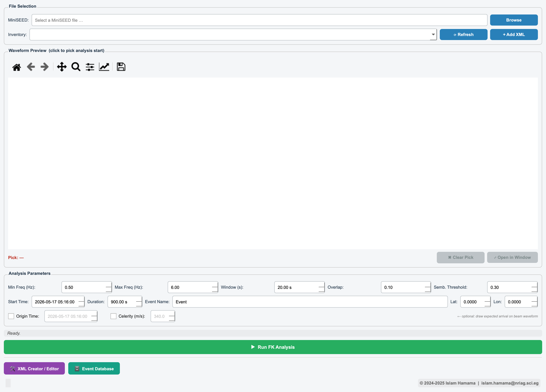Open the Event Database

coord(94,369)
